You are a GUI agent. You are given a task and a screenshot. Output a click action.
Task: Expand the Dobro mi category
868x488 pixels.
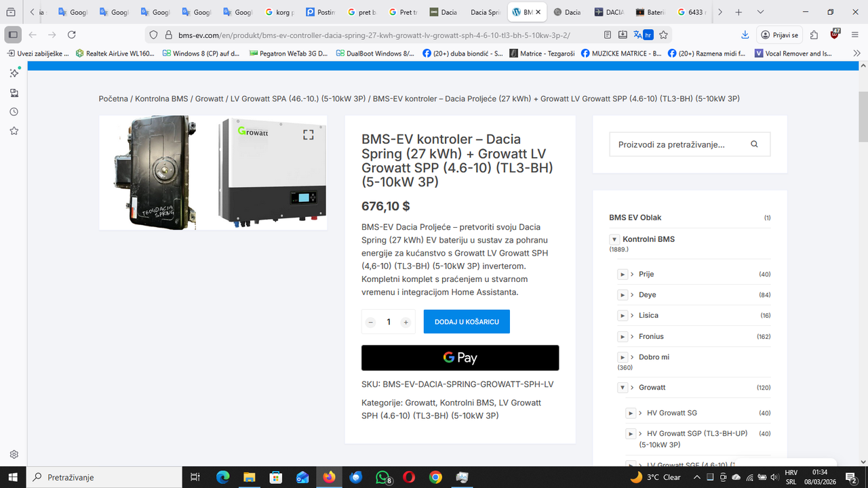tap(623, 357)
